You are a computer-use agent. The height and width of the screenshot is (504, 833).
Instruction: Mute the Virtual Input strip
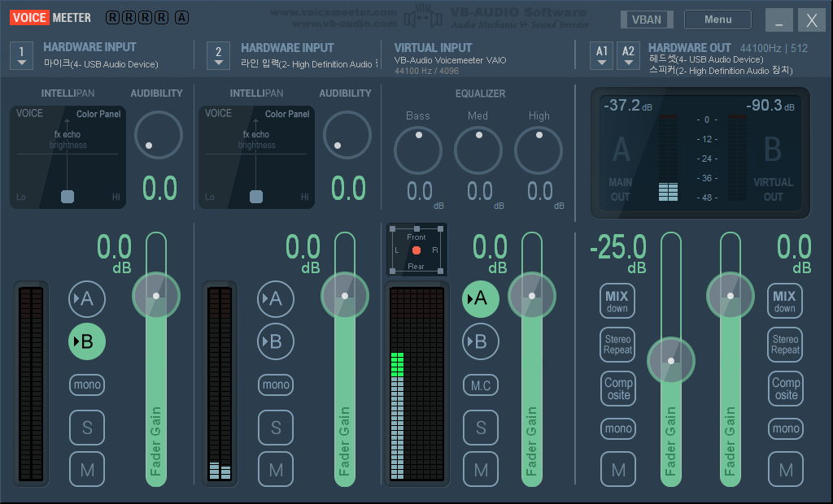[480, 470]
